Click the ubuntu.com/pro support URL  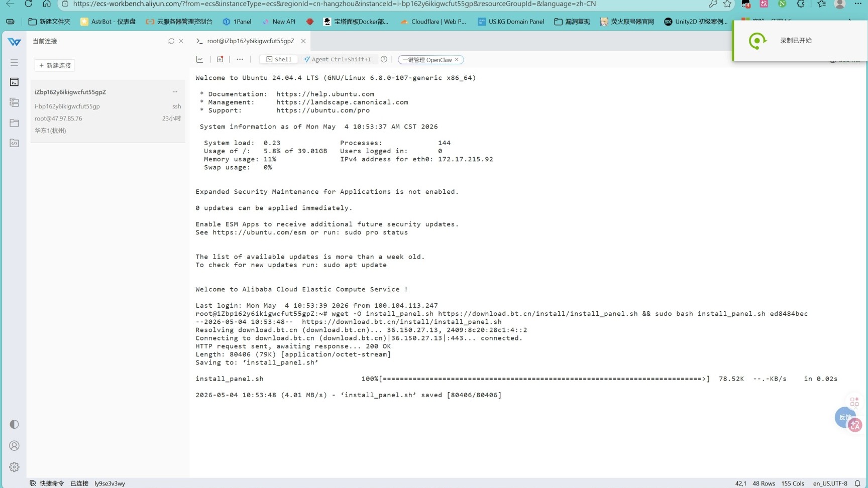point(323,110)
